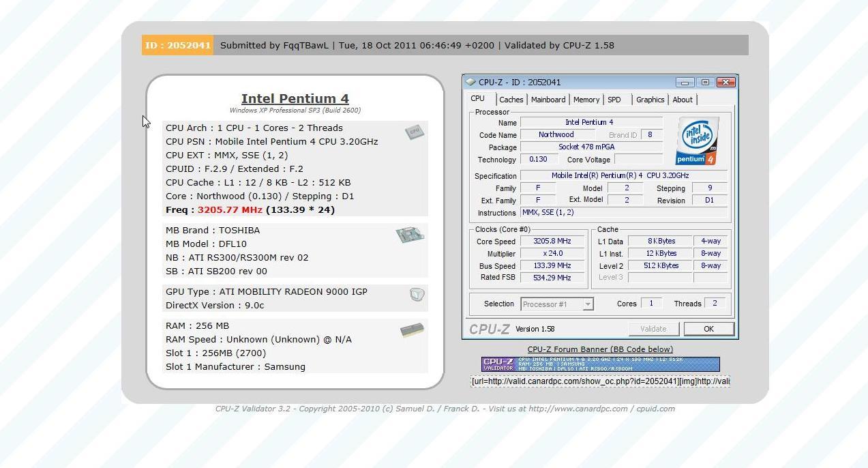Viewport: 868px width, 468px height.
Task: Click the Threads value 2 field
Action: [715, 304]
